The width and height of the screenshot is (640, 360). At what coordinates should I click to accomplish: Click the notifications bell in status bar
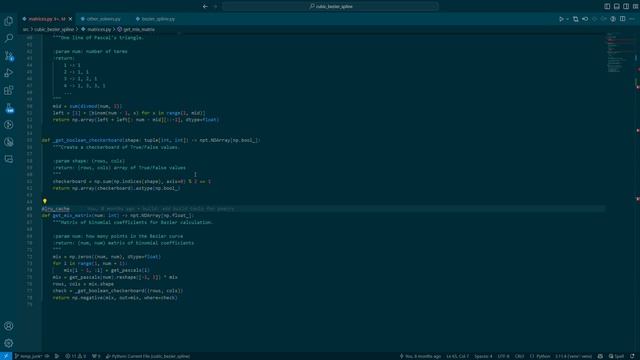click(x=632, y=356)
